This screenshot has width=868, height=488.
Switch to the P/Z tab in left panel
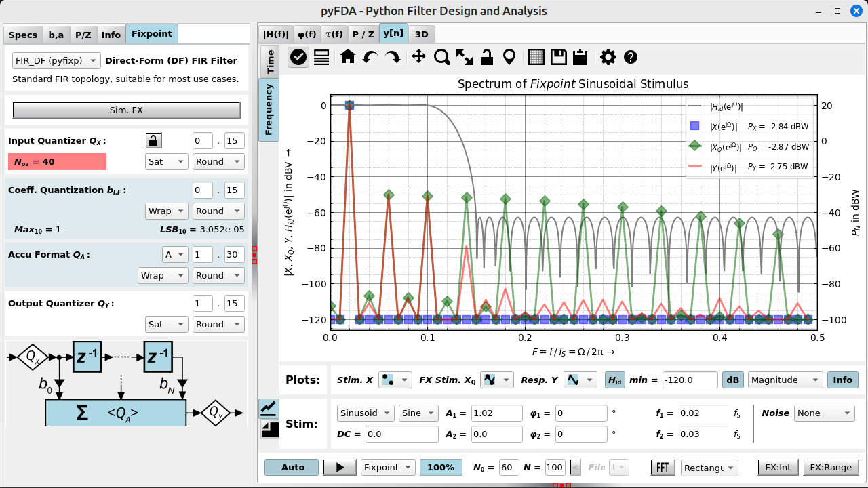(x=83, y=35)
